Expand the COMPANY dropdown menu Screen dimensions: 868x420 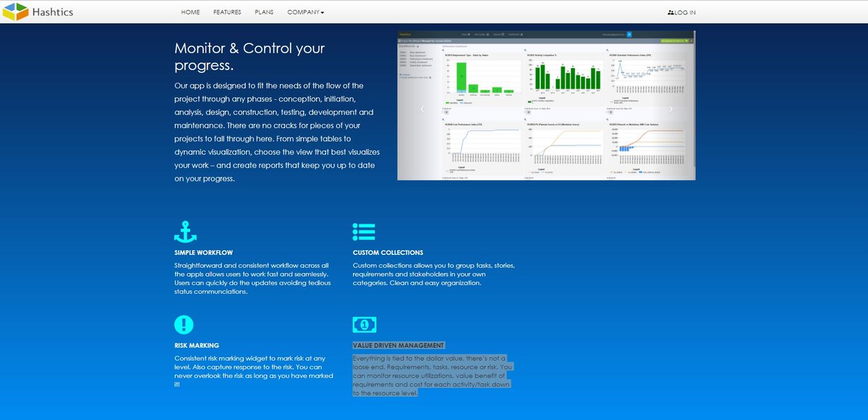(306, 12)
